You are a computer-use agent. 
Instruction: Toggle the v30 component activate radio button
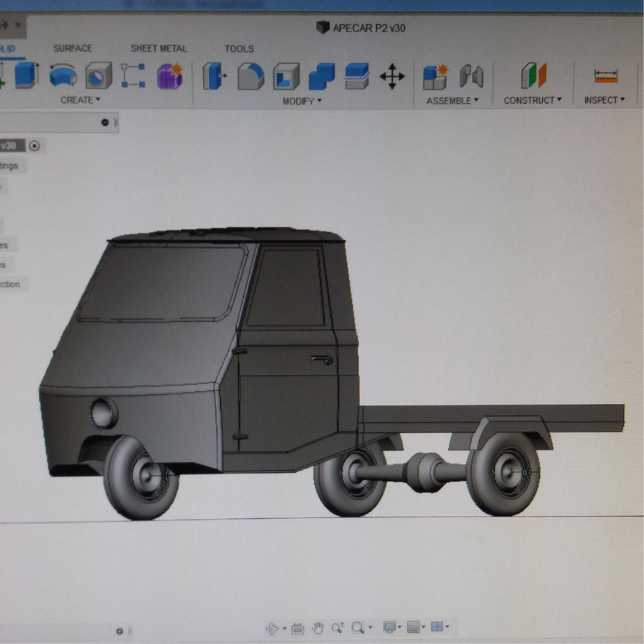coord(35,146)
